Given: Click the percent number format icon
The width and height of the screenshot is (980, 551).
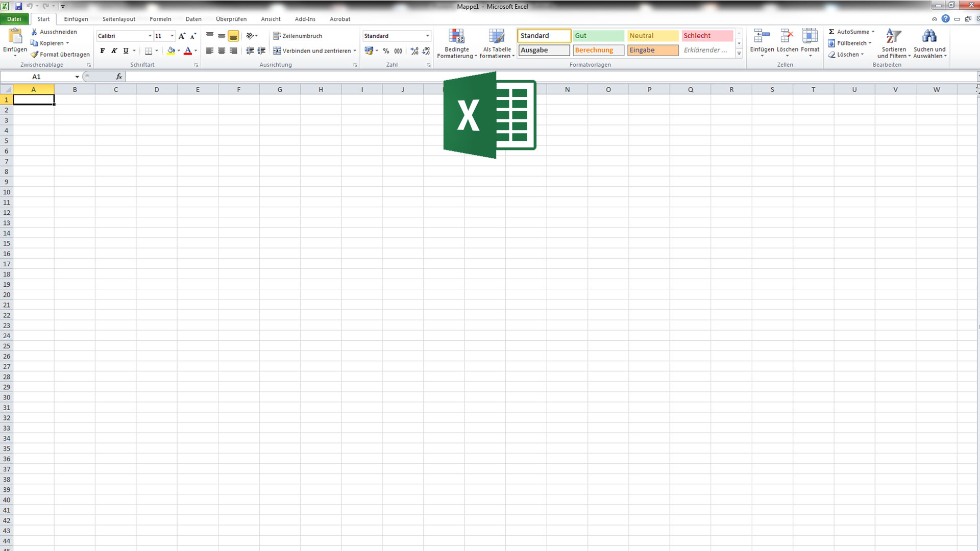Looking at the screenshot, I should 386,51.
